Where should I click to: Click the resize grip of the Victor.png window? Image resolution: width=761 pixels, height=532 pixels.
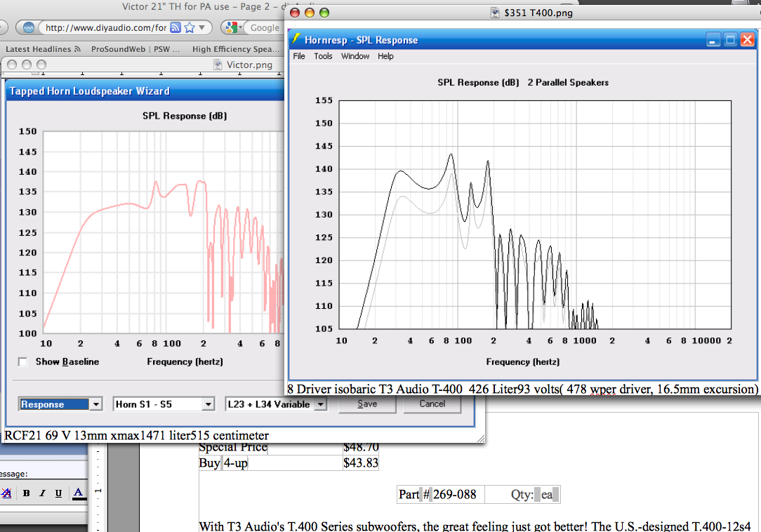click(x=480, y=439)
